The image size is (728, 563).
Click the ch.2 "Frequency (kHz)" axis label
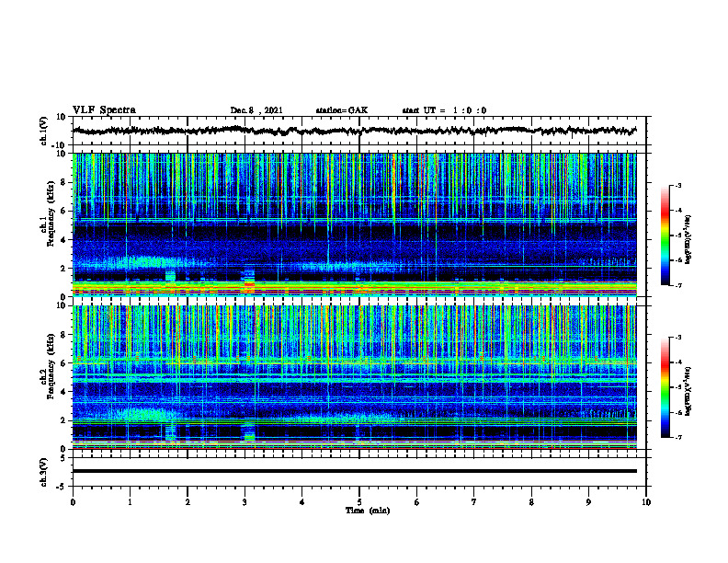[x=51, y=365]
